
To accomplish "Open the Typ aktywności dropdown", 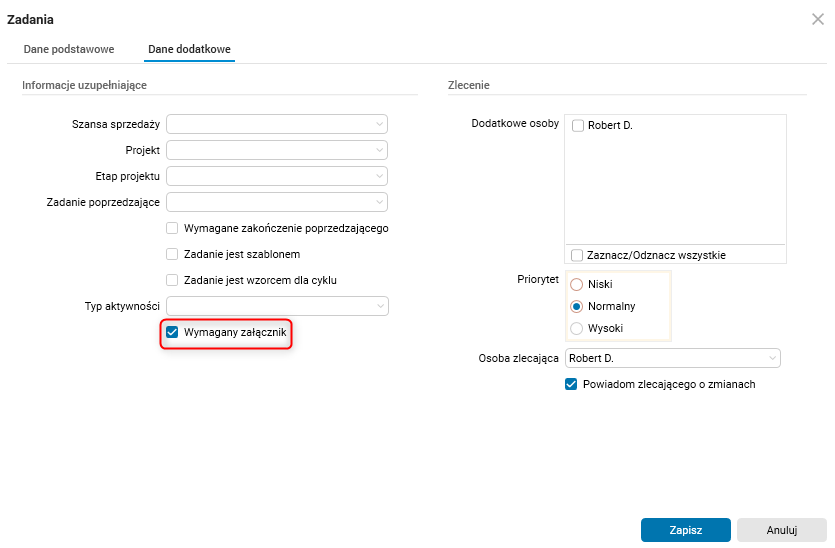I will pos(277,306).
